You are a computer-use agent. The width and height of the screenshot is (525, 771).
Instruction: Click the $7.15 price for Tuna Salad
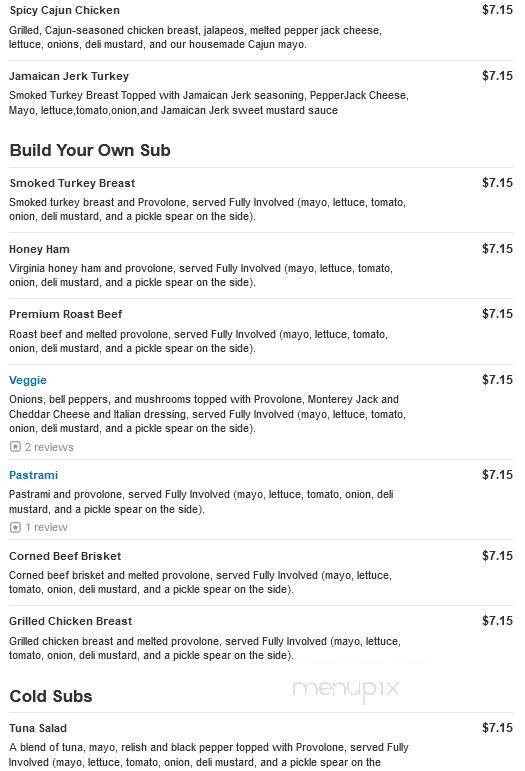pos(497,728)
